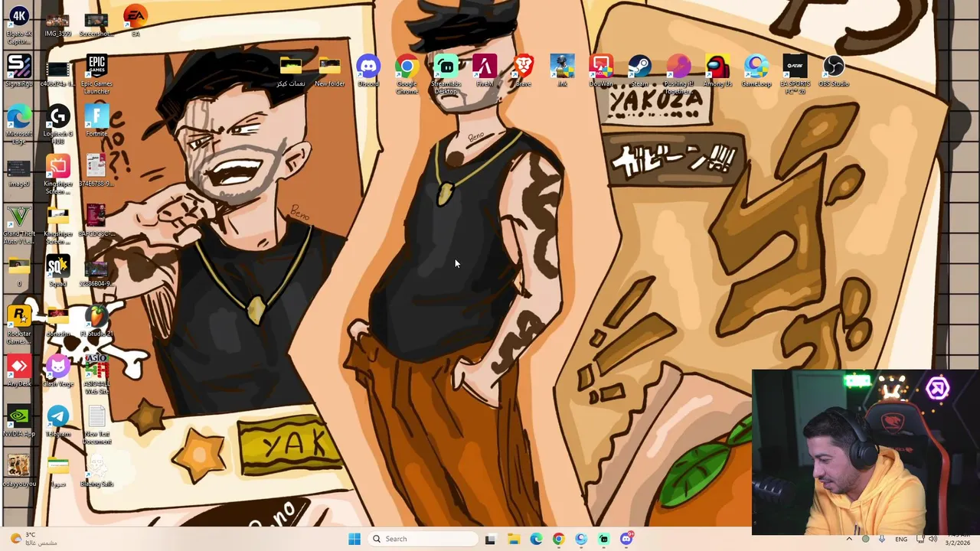
Task: Open the DouWan desktop shortcut
Action: pyautogui.click(x=601, y=71)
